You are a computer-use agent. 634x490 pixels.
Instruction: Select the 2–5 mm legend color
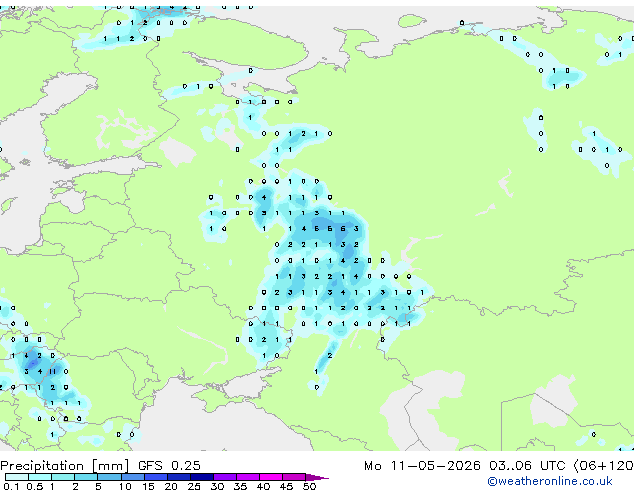click(x=86, y=477)
